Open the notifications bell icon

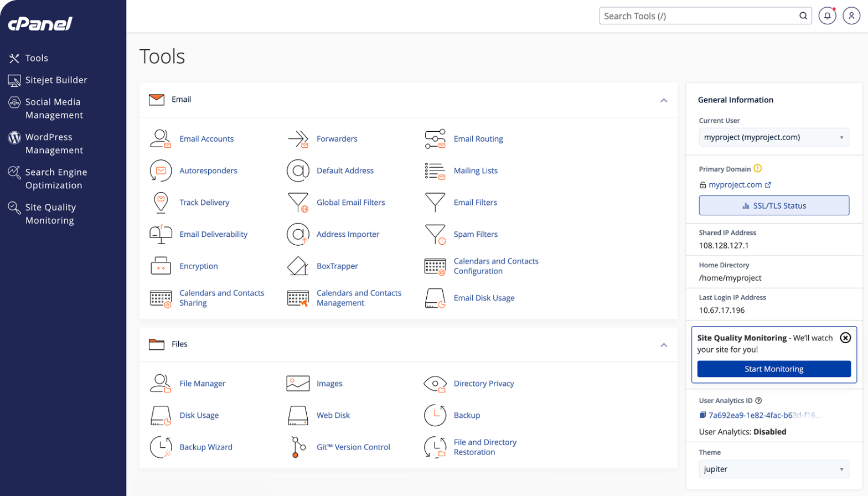[827, 16]
